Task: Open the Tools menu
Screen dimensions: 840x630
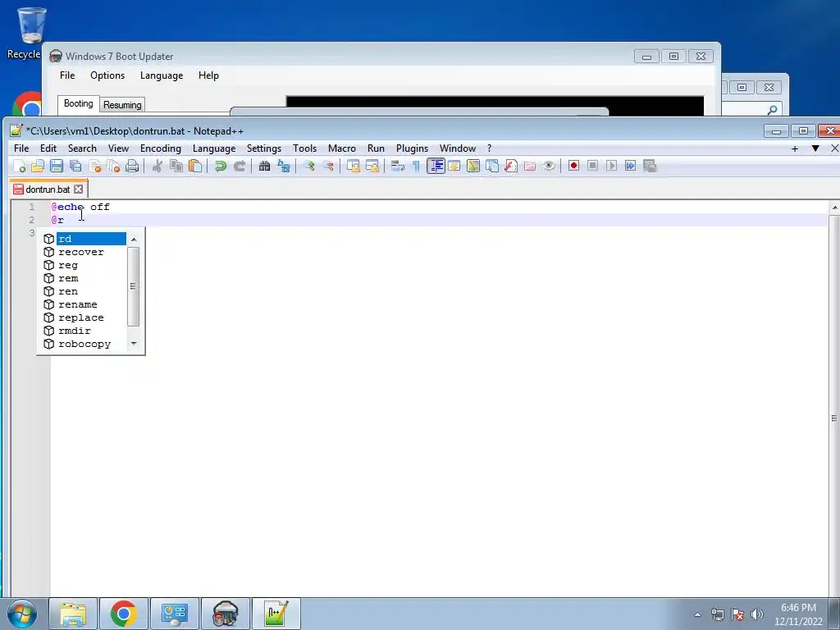Action: click(305, 148)
